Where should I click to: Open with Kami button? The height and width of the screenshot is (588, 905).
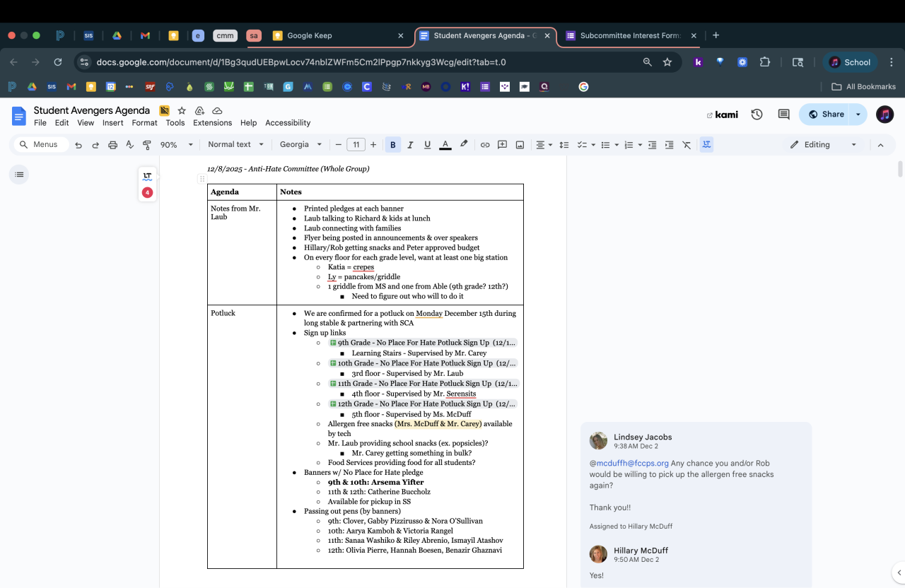tap(722, 114)
